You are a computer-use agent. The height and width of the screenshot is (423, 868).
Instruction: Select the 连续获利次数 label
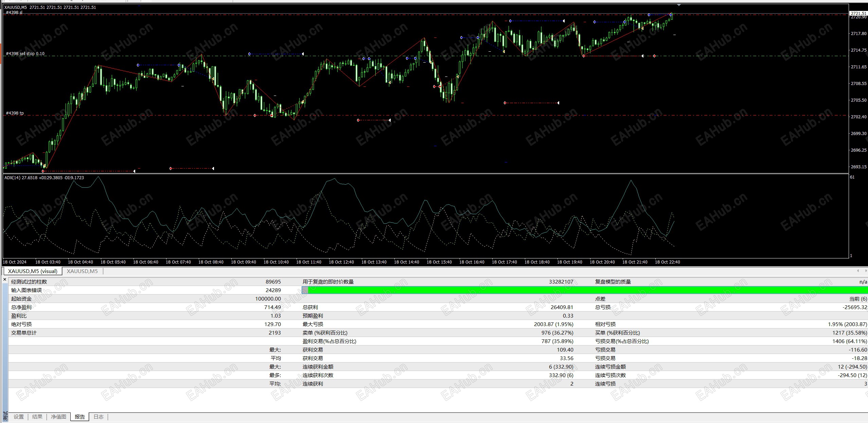318,375
